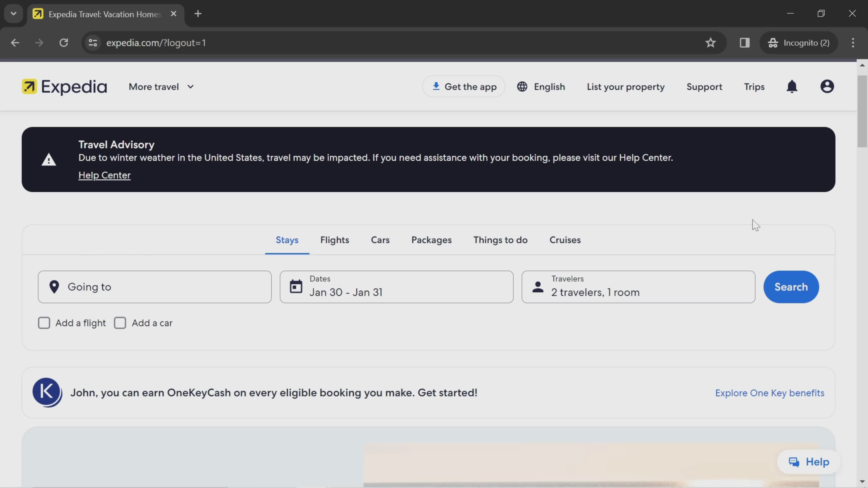Click the Search button

(791, 287)
